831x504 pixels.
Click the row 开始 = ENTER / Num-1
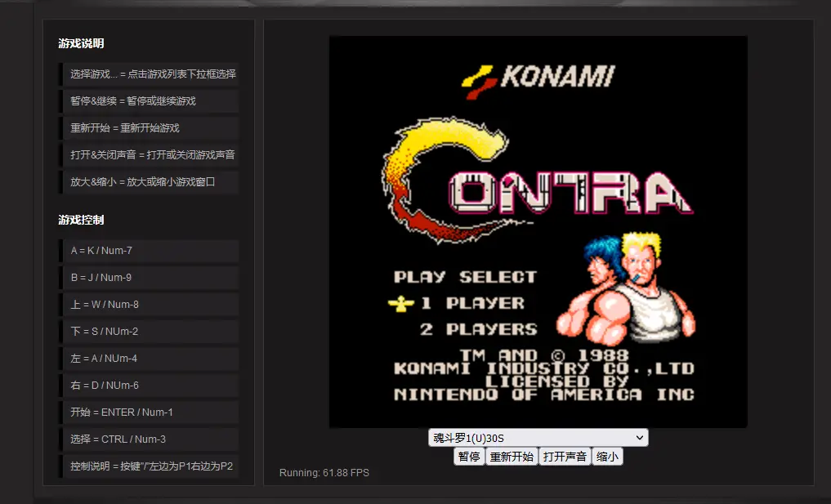click(149, 413)
